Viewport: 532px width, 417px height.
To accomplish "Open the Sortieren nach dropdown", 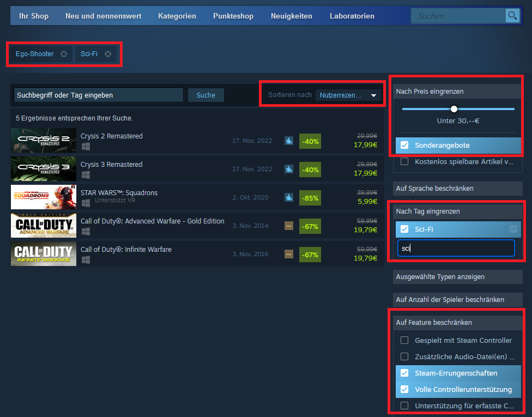I will point(348,95).
